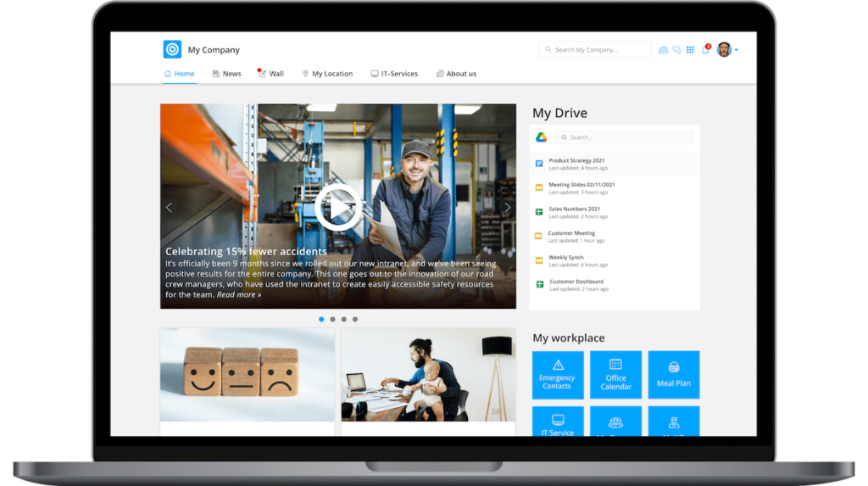Open Weekly Synch file name

coord(565,257)
